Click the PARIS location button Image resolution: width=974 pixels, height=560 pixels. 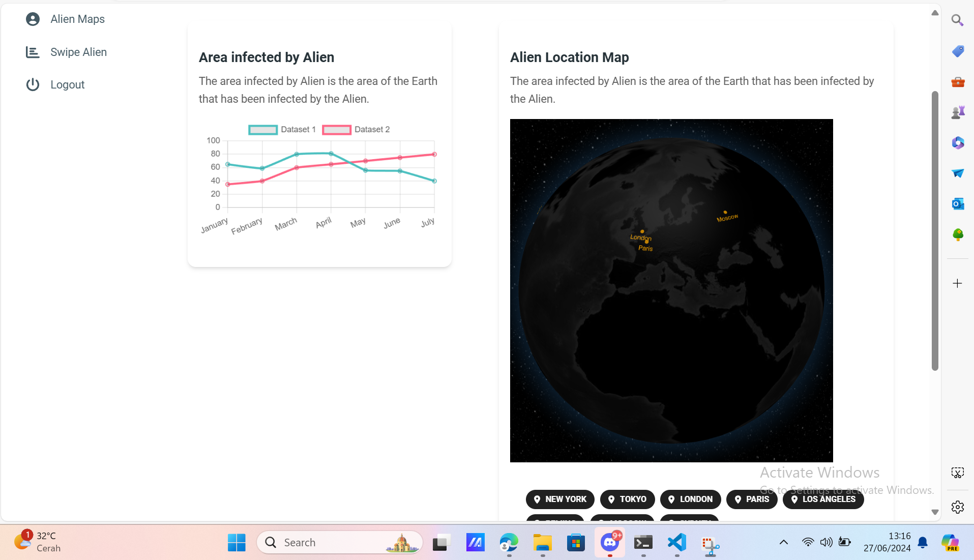point(752,499)
